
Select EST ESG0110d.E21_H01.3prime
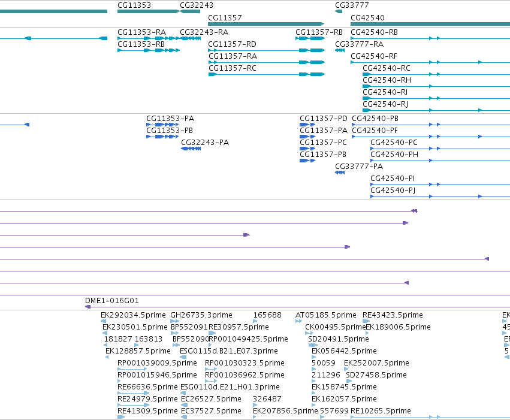pos(230,388)
